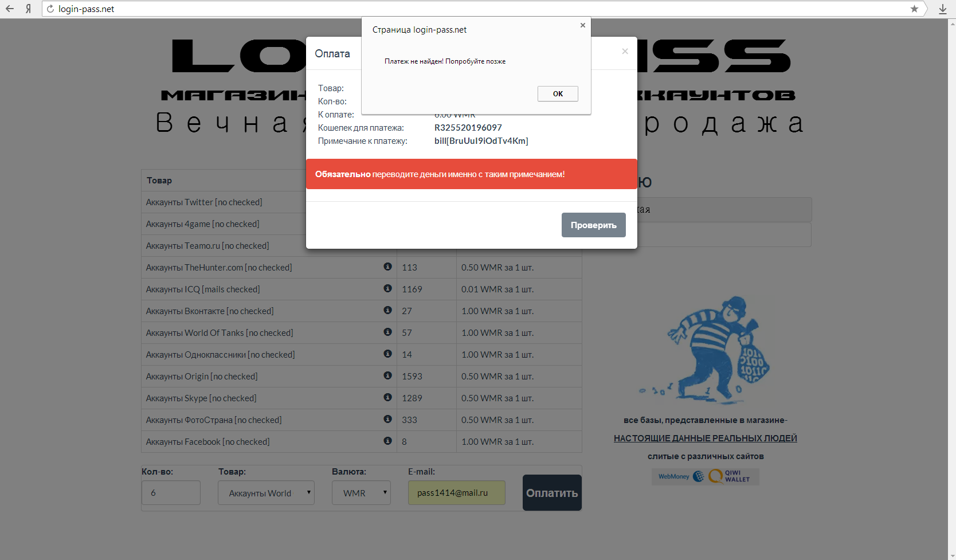Image resolution: width=956 pixels, height=560 pixels.
Task: Click the alert text "Платеж не найден! Попробуйте позже"
Action: 445,61
